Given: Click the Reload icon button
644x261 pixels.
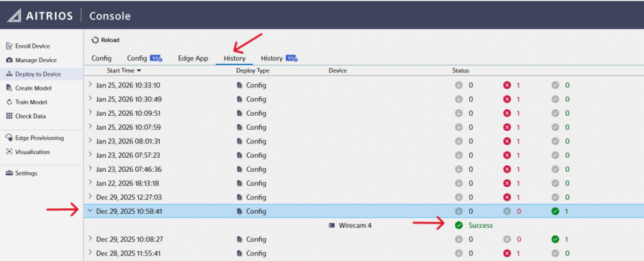Looking at the screenshot, I should (x=95, y=40).
